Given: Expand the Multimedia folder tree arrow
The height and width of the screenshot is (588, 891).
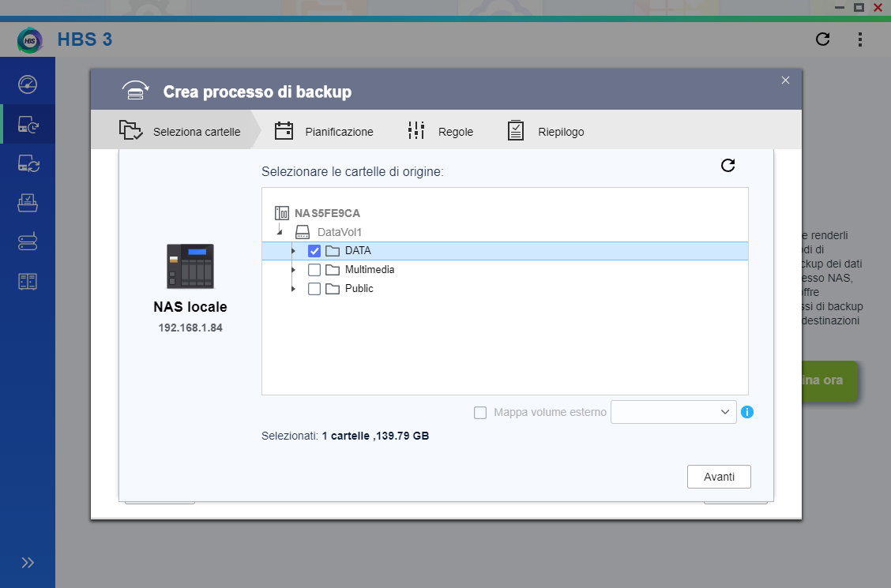Looking at the screenshot, I should coord(293,270).
